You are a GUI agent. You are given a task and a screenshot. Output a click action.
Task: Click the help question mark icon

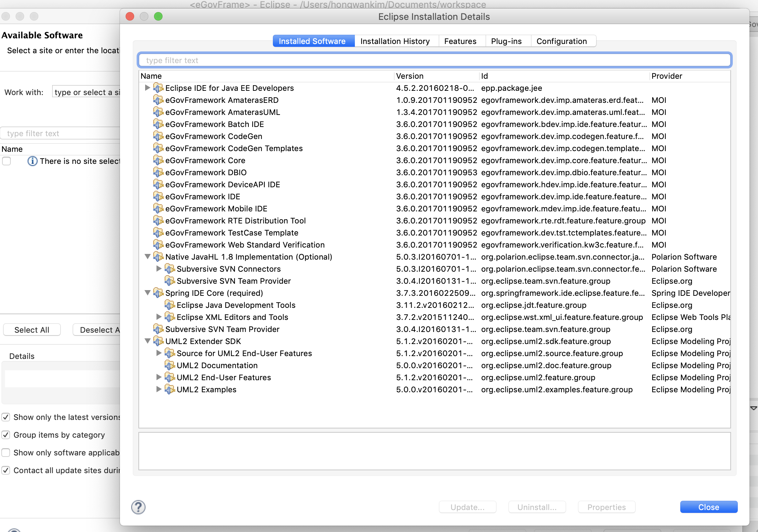click(138, 507)
